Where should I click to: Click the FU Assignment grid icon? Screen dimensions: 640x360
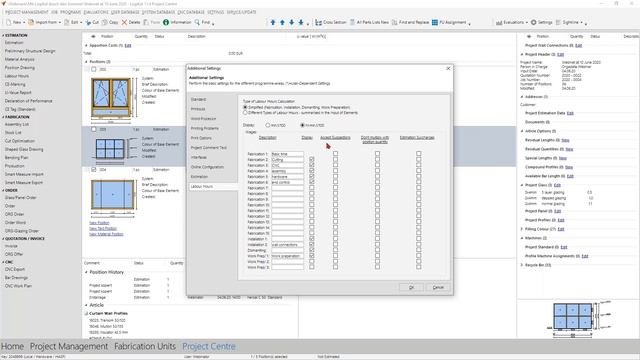coord(435,22)
